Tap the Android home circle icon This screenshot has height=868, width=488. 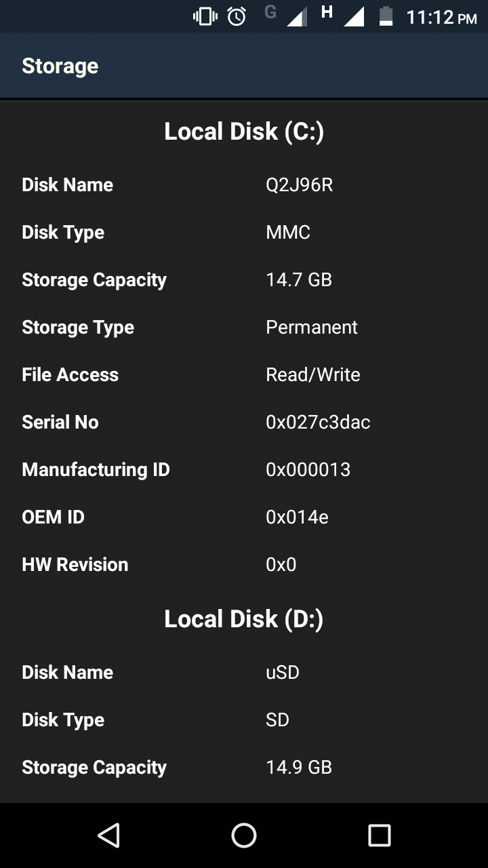(x=244, y=835)
